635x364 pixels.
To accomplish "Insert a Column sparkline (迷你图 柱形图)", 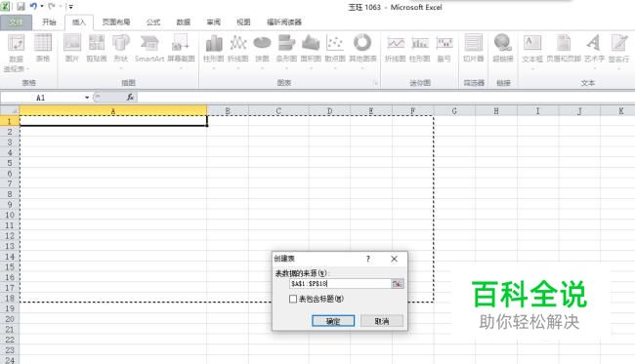I will pyautogui.click(x=419, y=49).
